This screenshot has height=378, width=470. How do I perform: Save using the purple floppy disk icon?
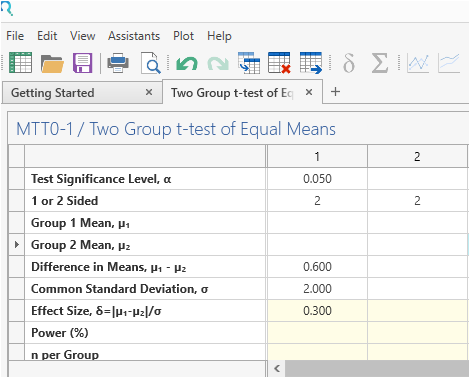(82, 63)
